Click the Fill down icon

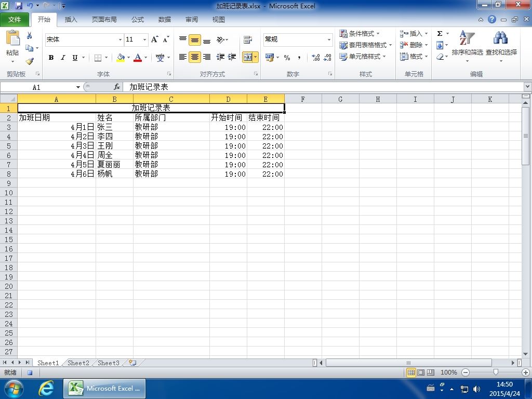tap(440, 45)
